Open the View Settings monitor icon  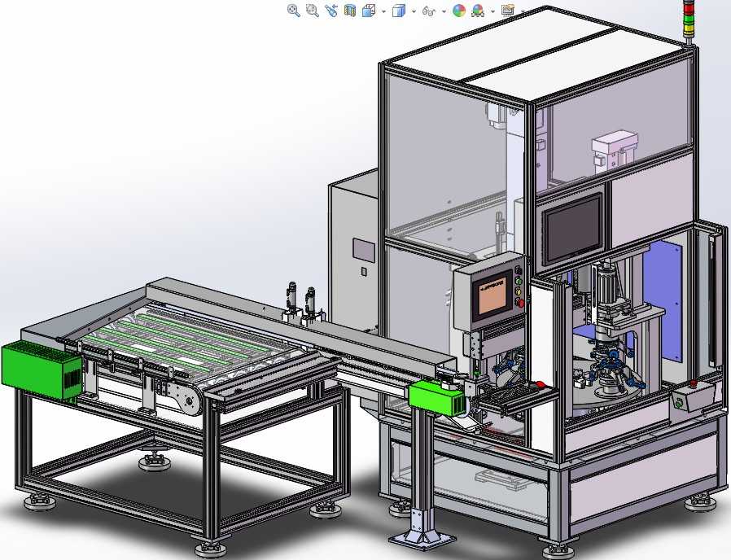tap(508, 11)
